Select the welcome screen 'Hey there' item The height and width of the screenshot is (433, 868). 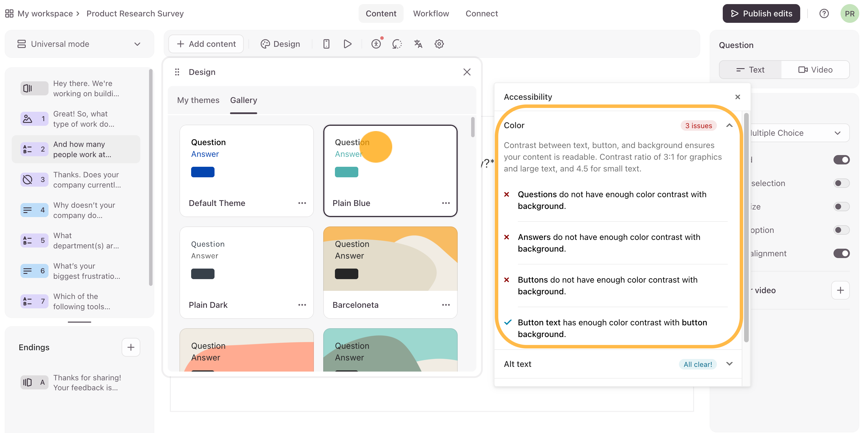(76, 88)
